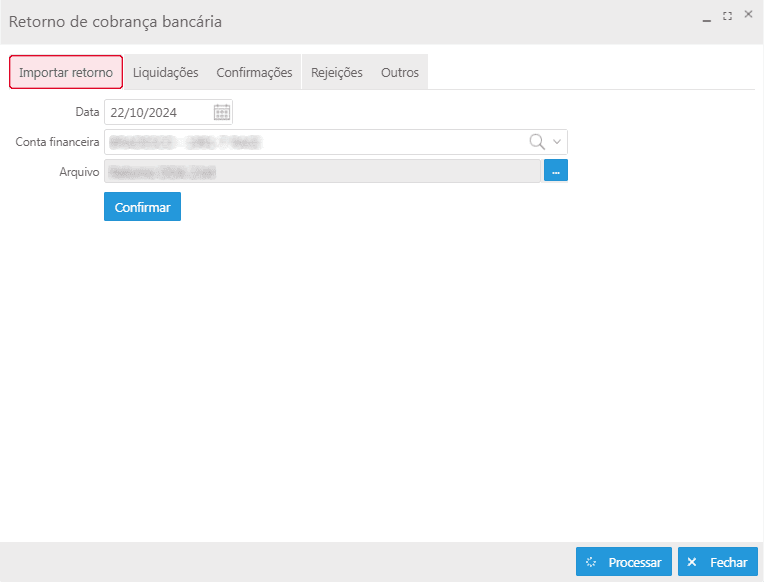
Task: Select the Importar retorno tab
Action: point(66,72)
